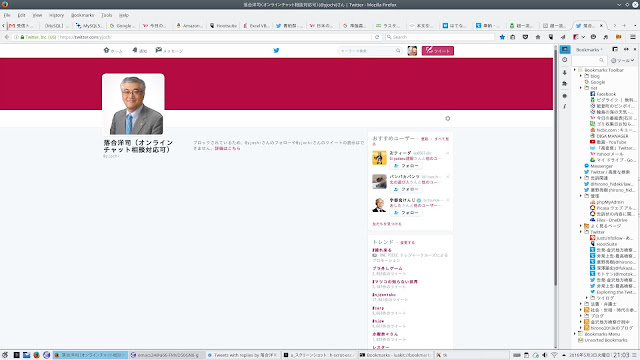Open the sidebar downloads arrow icon
Viewport: 640px width, 360px height.
click(565, 72)
